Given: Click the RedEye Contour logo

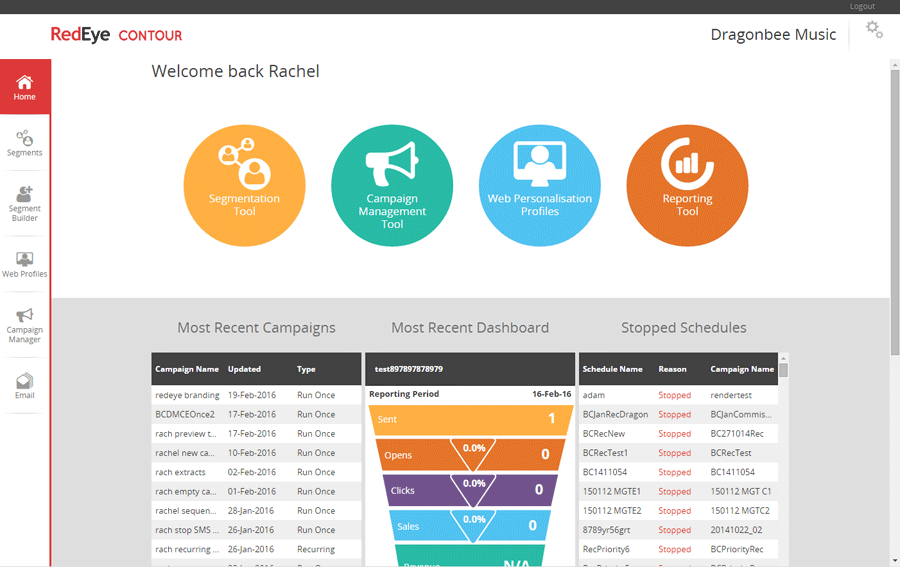Looking at the screenshot, I should (x=116, y=35).
